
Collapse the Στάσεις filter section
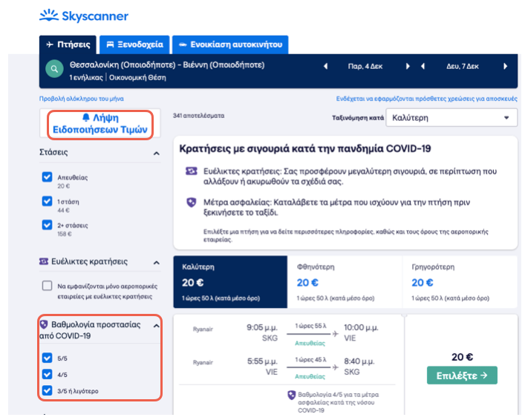click(x=156, y=154)
